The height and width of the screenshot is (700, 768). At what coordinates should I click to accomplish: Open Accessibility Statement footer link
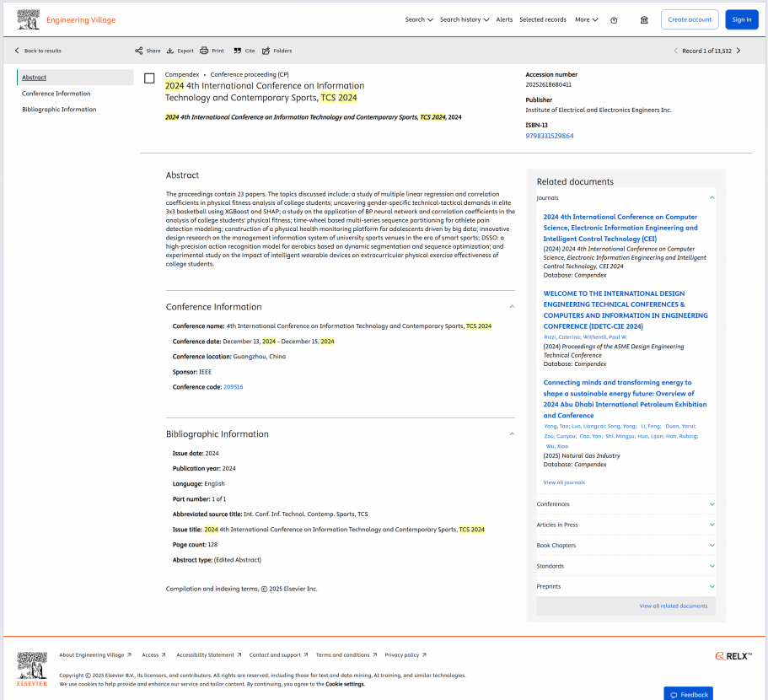click(209, 655)
